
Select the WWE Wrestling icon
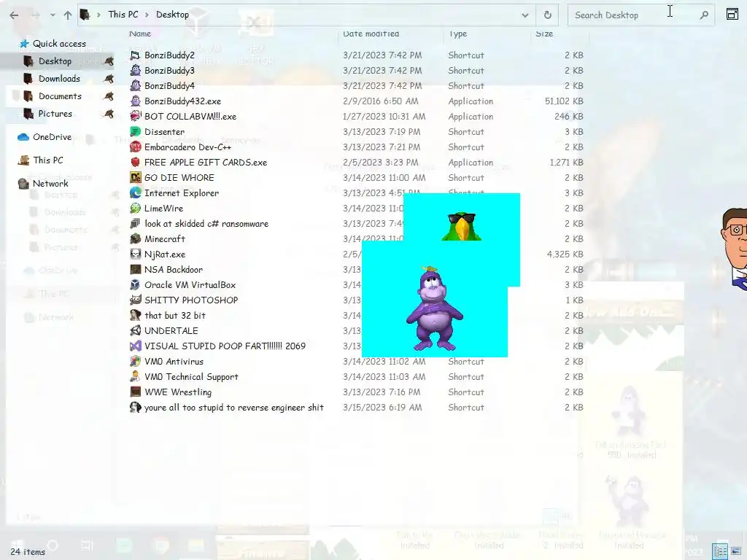135,392
